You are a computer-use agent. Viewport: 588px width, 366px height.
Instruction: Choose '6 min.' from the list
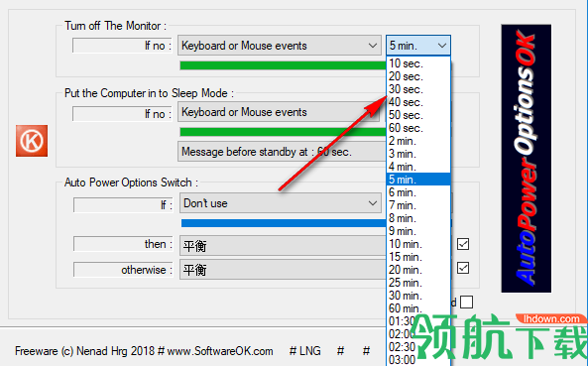[418, 192]
